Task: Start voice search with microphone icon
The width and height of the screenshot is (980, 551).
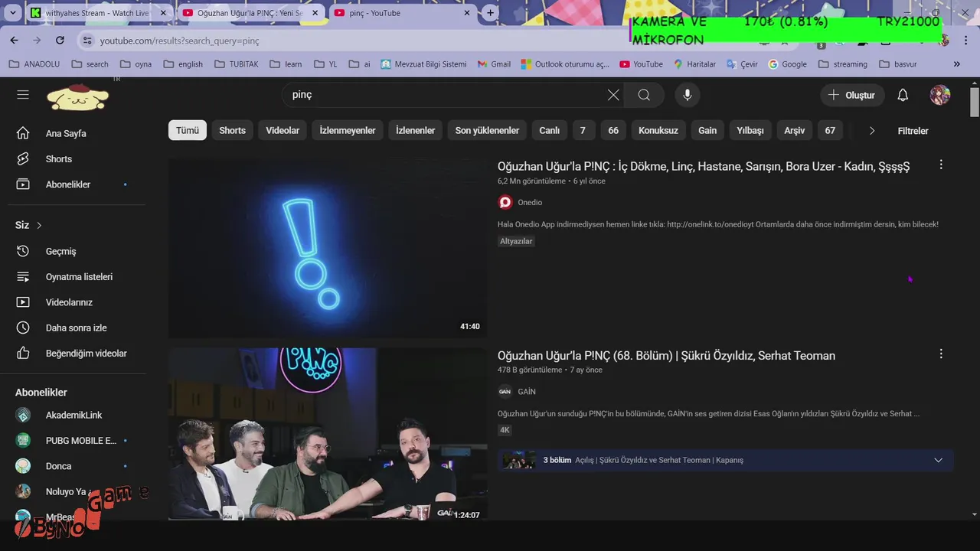Action: point(688,95)
